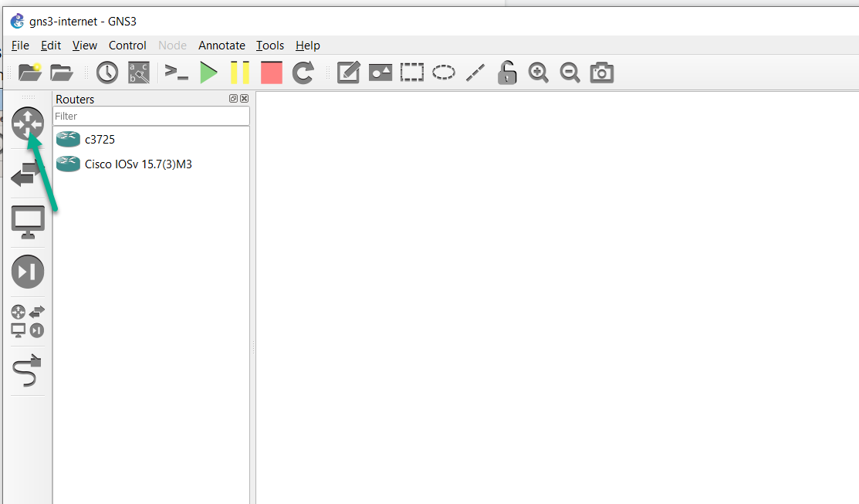Browse switches in the device sidebar
The height and width of the screenshot is (504, 859).
point(27,173)
